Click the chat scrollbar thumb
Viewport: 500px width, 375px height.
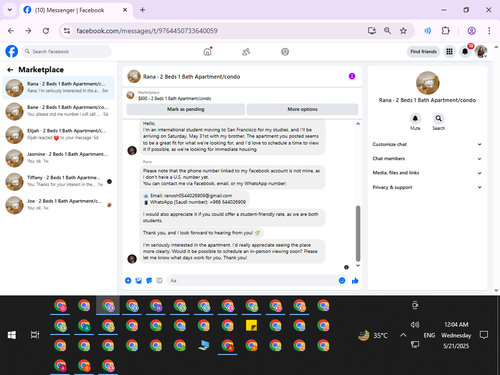358,233
